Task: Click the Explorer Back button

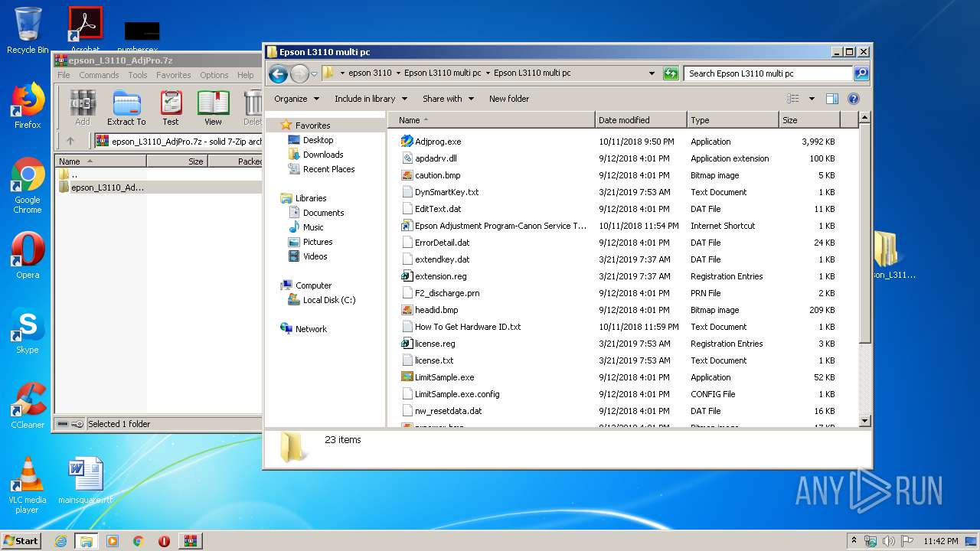Action: click(278, 73)
